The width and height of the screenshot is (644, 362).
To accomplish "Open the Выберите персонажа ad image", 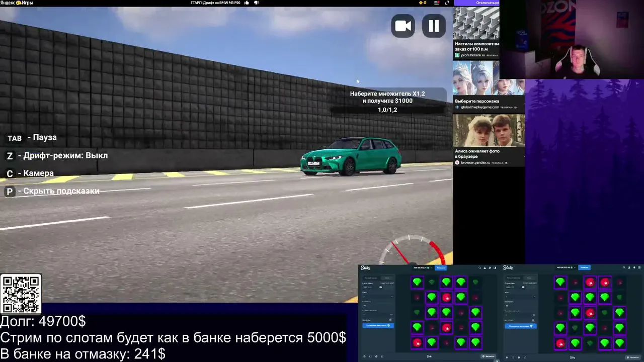I will (x=489, y=79).
